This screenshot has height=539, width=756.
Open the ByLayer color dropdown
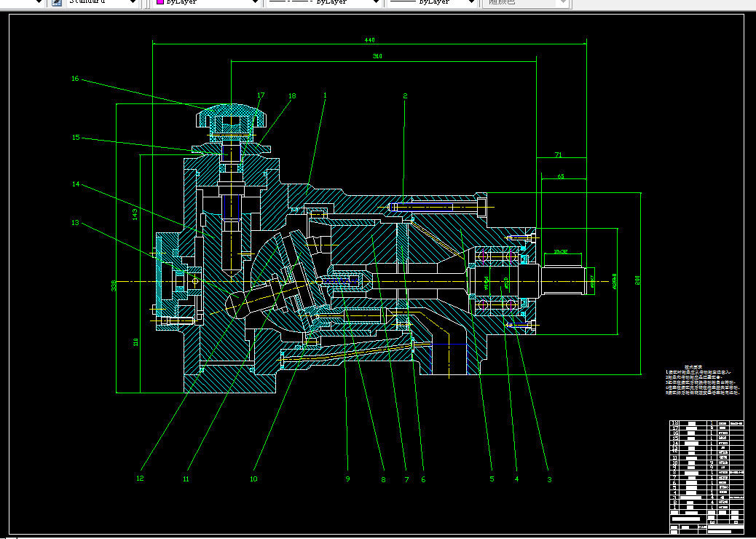[x=208, y=2]
